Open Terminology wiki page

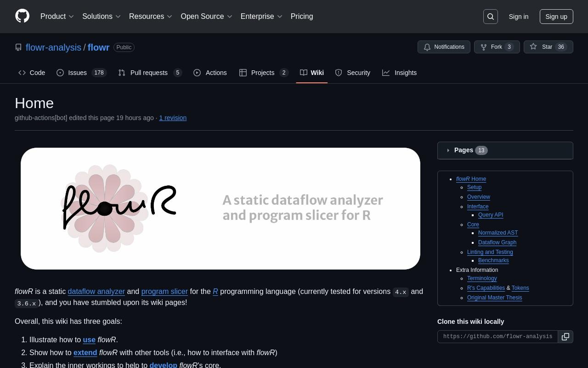(x=482, y=278)
